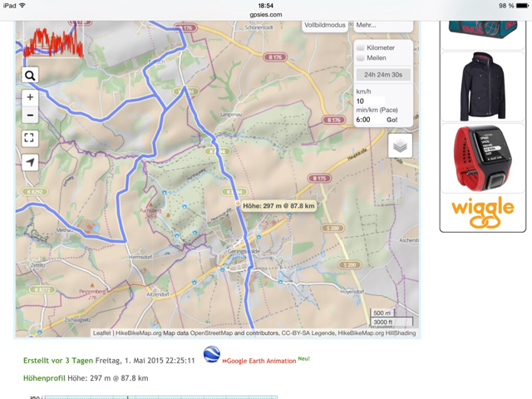Open the Google Earth Animation link
The image size is (532, 399).
pyautogui.click(x=261, y=361)
